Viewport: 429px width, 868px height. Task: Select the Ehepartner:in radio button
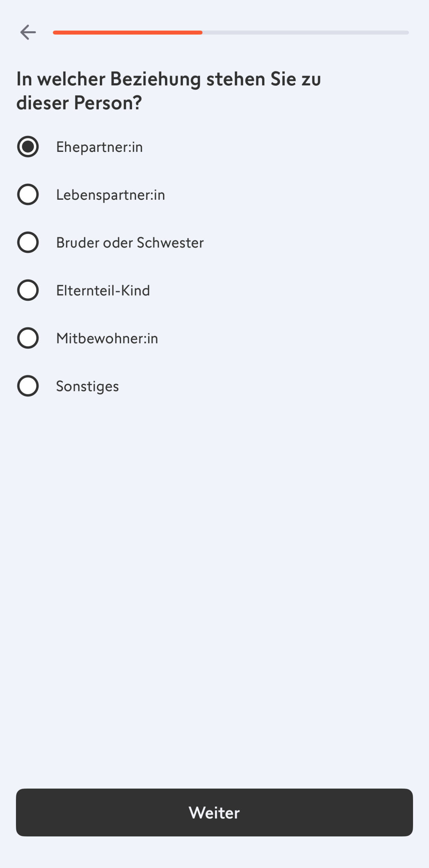pyautogui.click(x=28, y=147)
